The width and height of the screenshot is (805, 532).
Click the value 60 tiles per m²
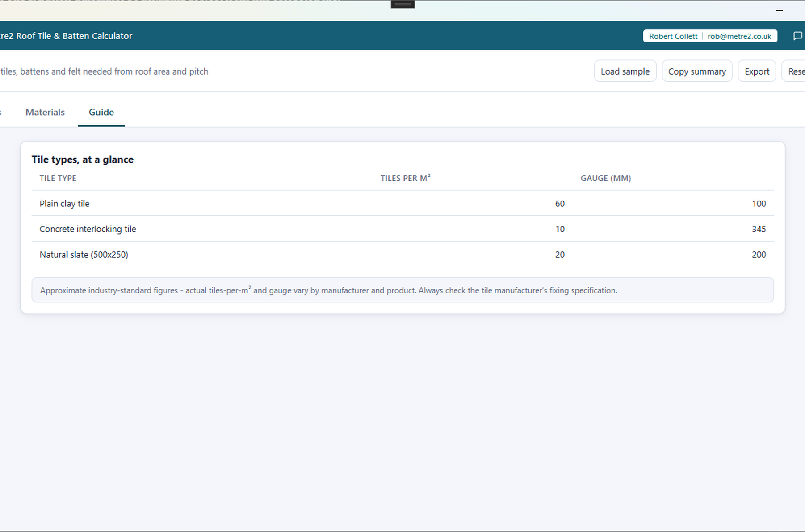pos(560,204)
